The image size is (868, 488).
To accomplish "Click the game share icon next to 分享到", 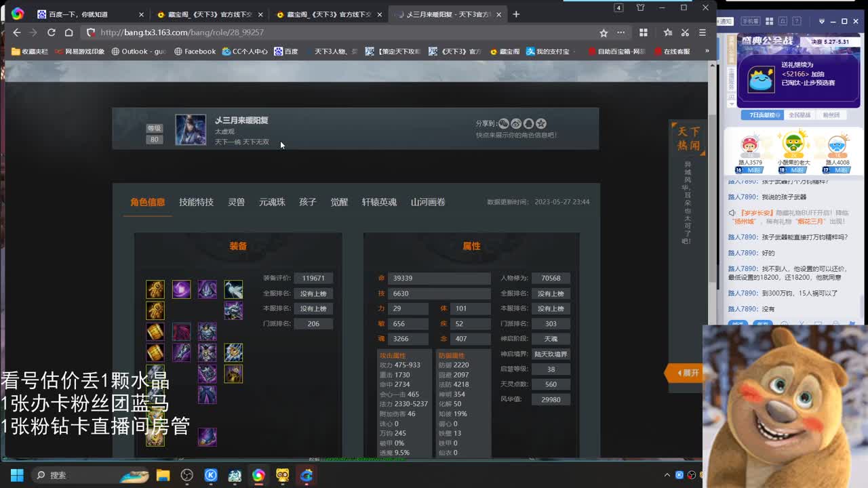I will coord(503,124).
